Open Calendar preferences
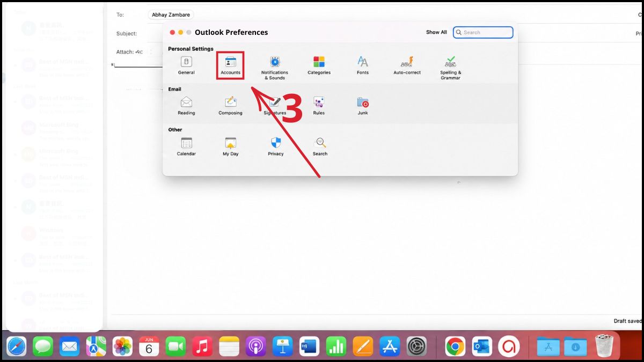 pyautogui.click(x=186, y=146)
